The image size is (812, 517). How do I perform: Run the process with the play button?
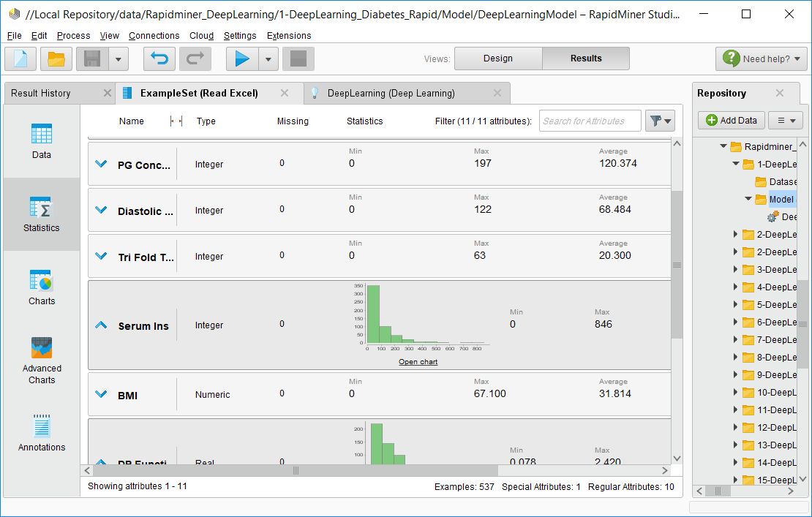(242, 59)
